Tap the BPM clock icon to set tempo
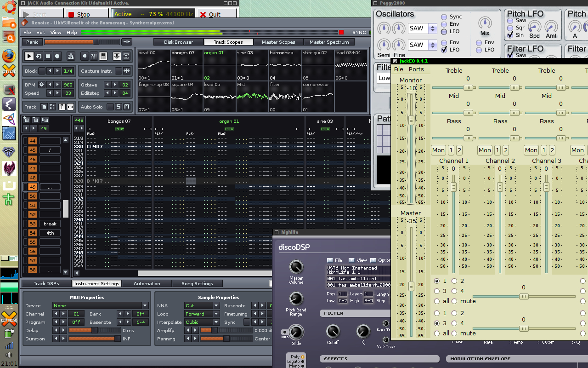 pos(42,85)
